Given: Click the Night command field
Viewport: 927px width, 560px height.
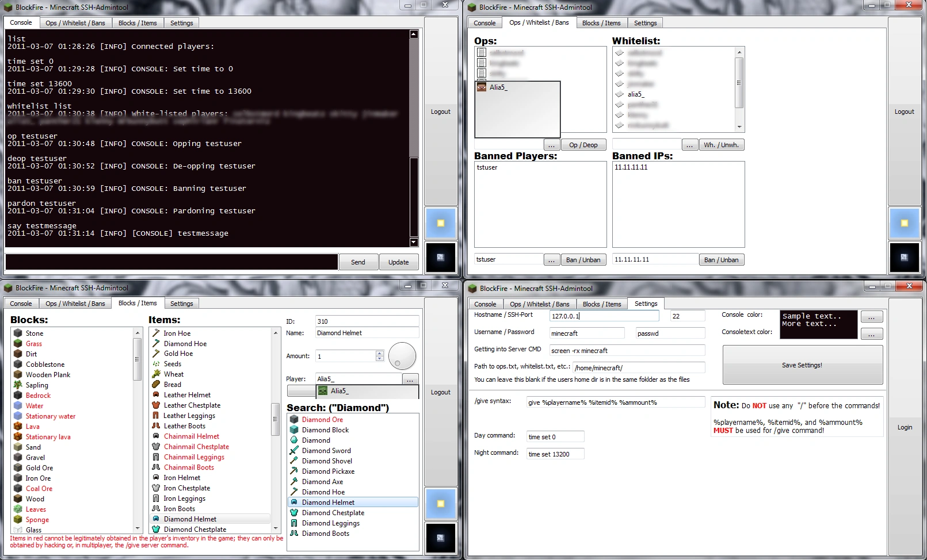Looking at the screenshot, I should [555, 454].
